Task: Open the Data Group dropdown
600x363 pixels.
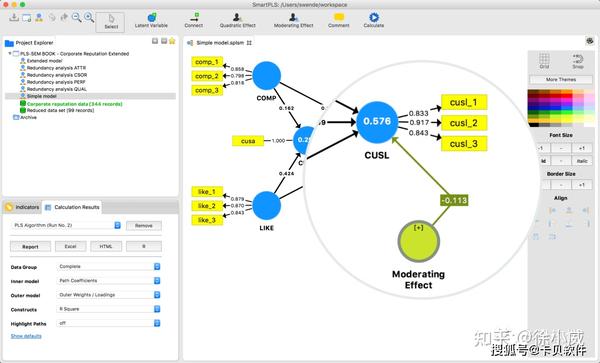Action: click(x=109, y=267)
